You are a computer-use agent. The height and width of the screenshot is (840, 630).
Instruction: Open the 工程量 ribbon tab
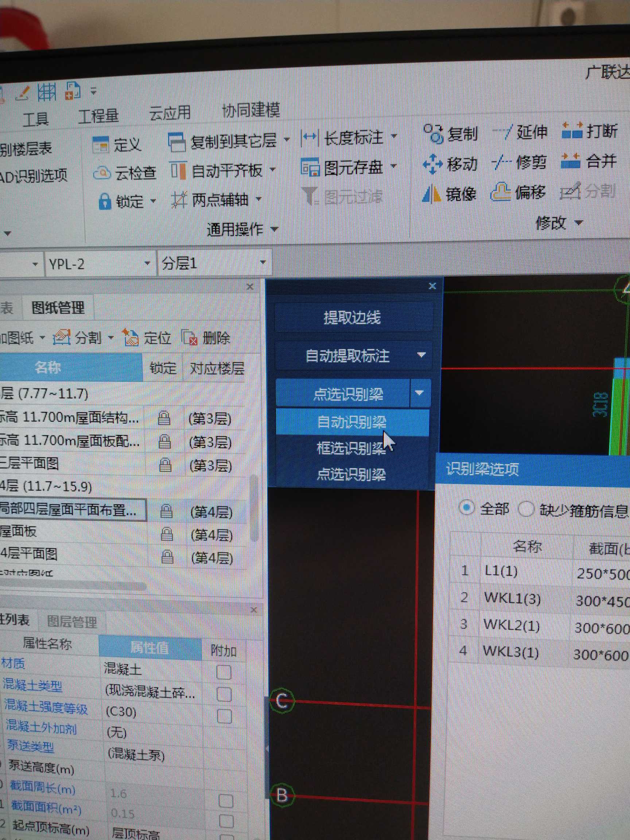99,116
